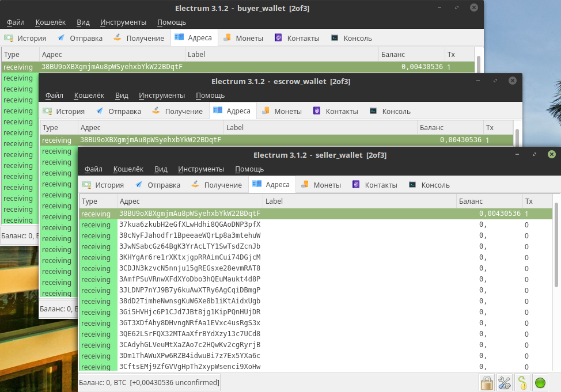Switch to Консоль tab in buyer_wallet
The height and width of the screenshot is (392, 561).
pos(352,38)
